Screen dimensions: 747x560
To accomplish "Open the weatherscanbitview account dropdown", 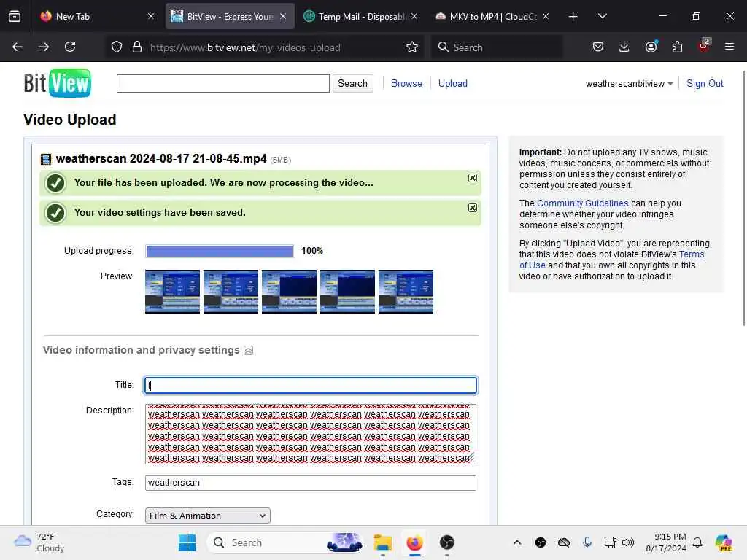I will pos(630,84).
